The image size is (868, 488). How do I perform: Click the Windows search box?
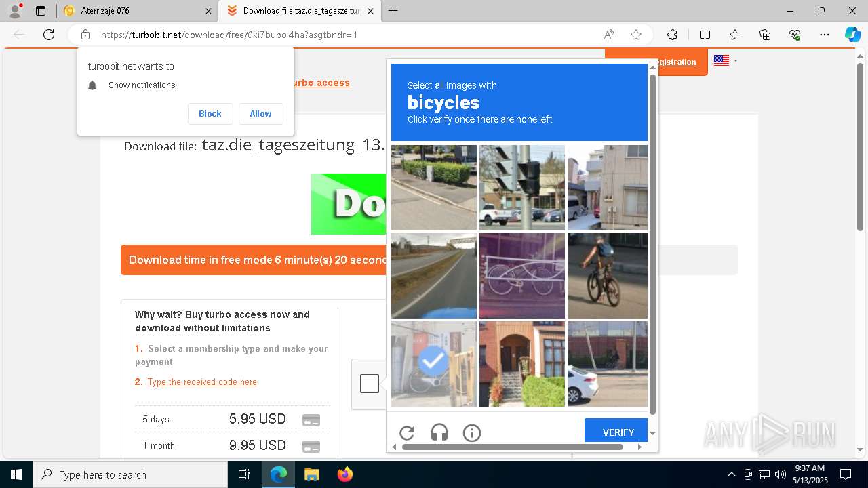point(130,474)
